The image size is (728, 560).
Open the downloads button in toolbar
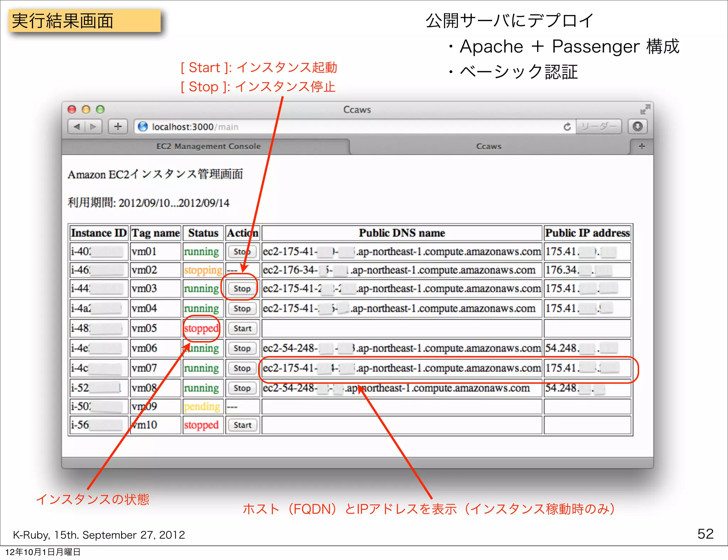coord(637,126)
